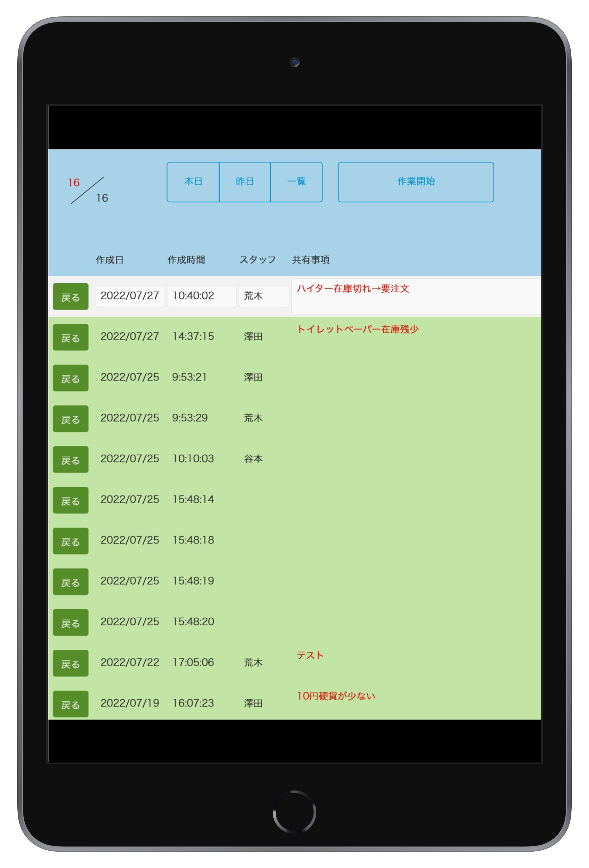The height and width of the screenshot is (868, 589).
Task: Open the 一覧 list tab
Action: 296,182
